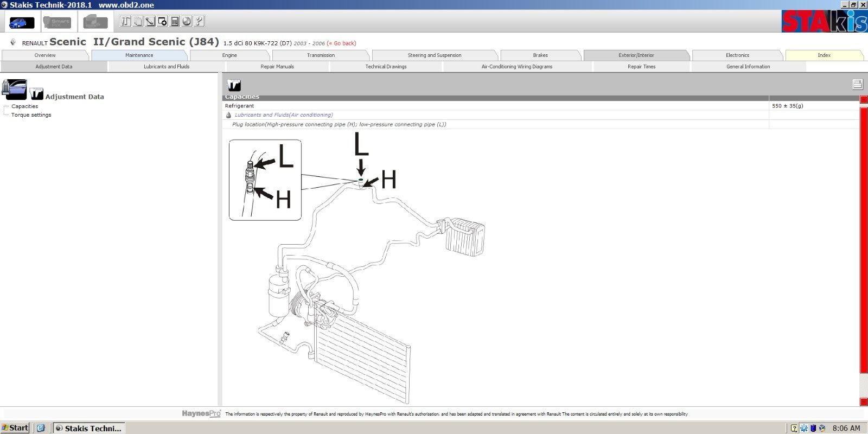Click the blue cylinder tray icon
This screenshot has height=434, width=868.
[x=813, y=428]
